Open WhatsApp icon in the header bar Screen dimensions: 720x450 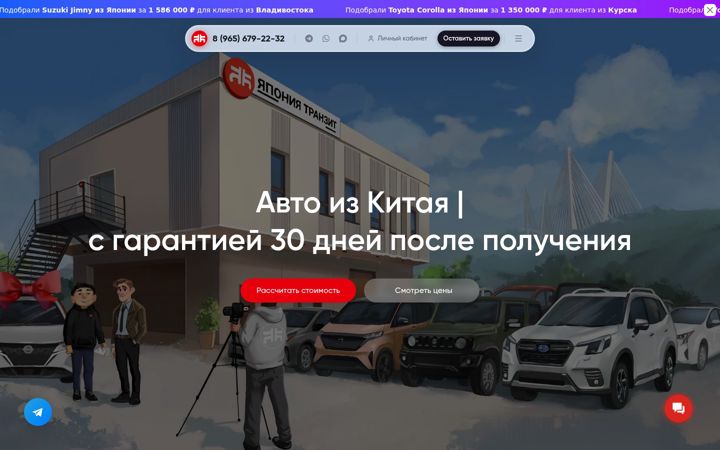click(x=326, y=39)
